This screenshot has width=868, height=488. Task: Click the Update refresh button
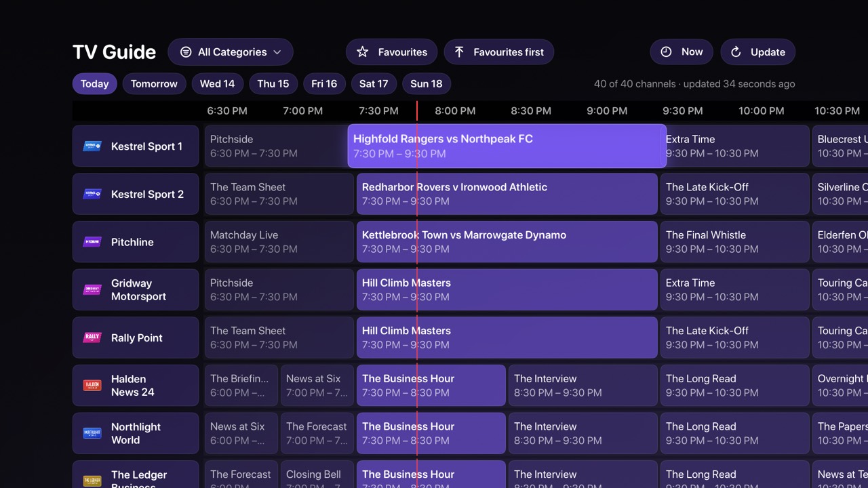(757, 52)
